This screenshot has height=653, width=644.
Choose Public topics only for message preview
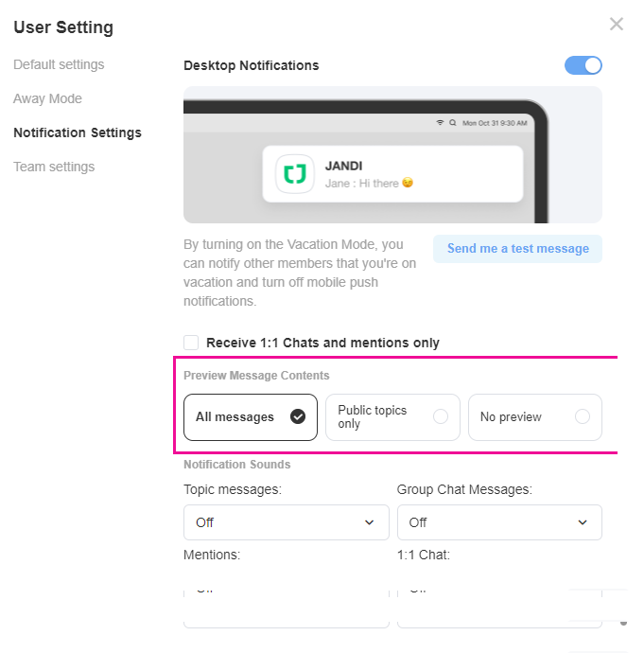pos(392,417)
